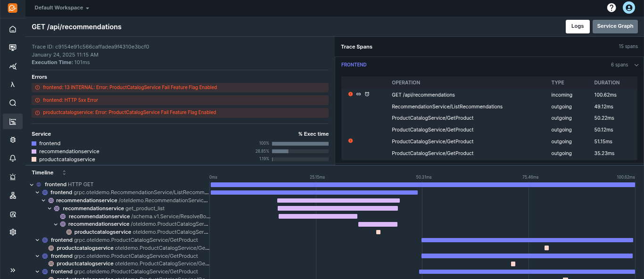Image resolution: width=644 pixels, height=279 pixels.
Task: Click the error icon on the 51.15ms span row
Action: tap(350, 141)
